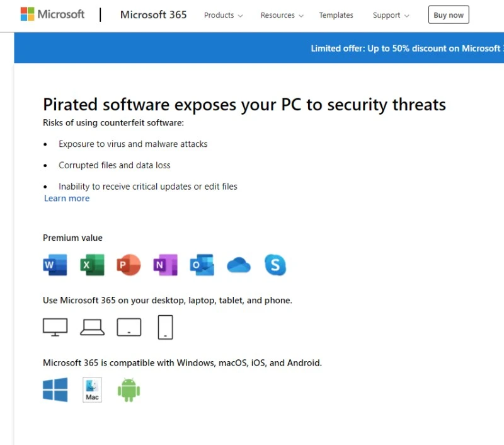Click the Skype app icon

coord(275,265)
